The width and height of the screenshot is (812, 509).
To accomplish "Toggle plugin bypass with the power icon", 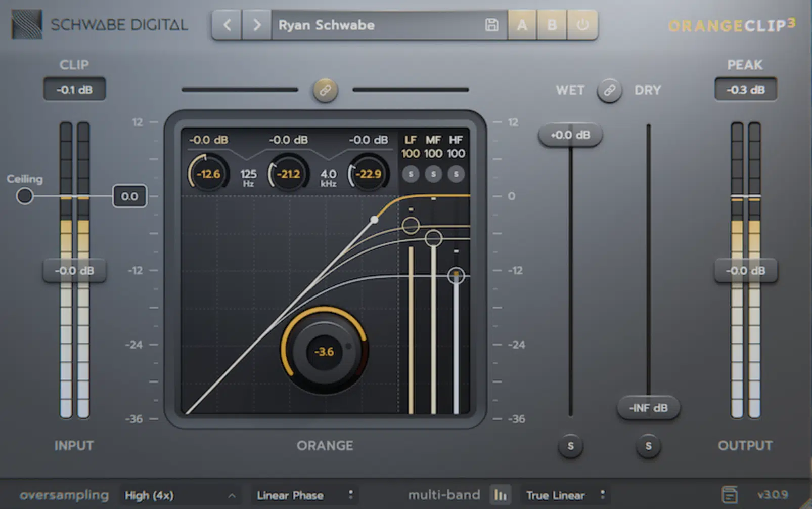I will [x=582, y=25].
